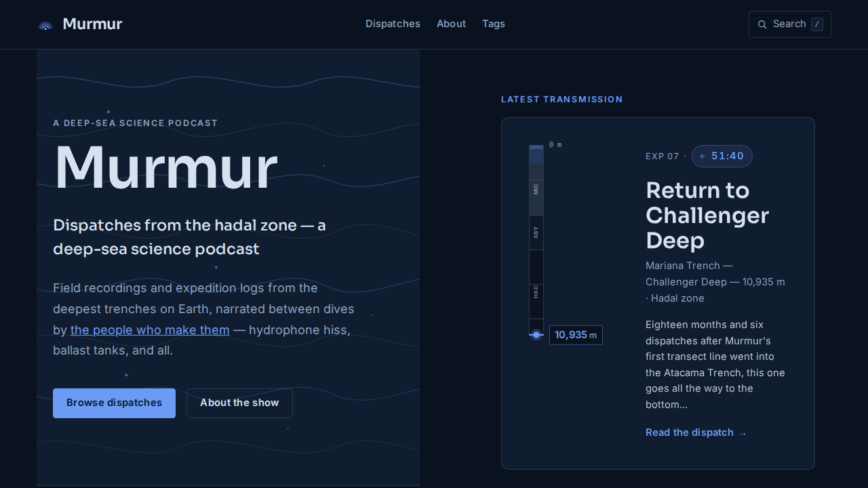Follow the 'the people who make them' link
This screenshot has height=488, width=868.
point(150,330)
